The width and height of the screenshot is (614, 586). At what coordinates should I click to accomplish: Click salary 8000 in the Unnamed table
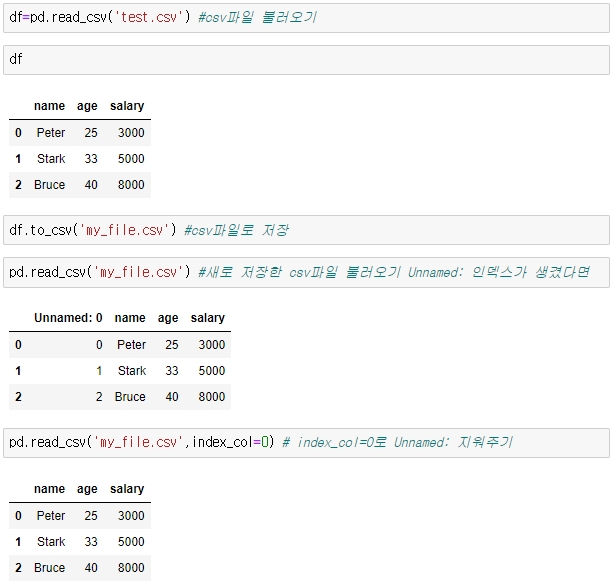point(212,396)
